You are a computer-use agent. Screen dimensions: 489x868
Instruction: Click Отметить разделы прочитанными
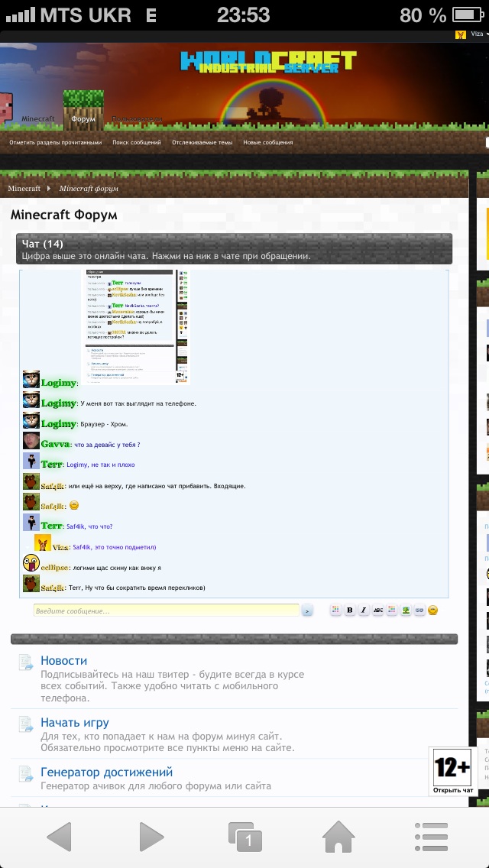pos(55,142)
